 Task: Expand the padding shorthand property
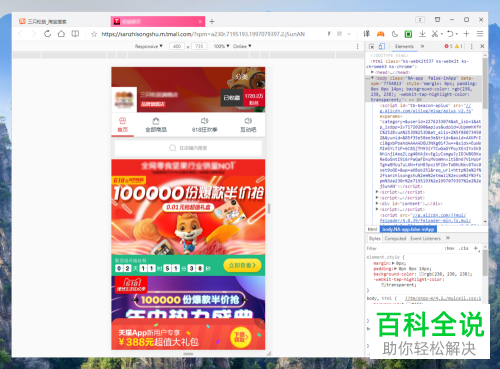[x=394, y=269]
